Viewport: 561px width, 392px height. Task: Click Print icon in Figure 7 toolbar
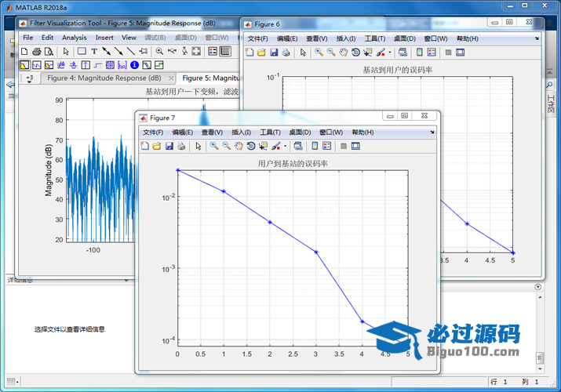(181, 146)
